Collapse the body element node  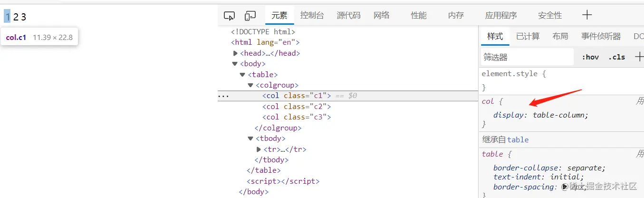[235, 64]
